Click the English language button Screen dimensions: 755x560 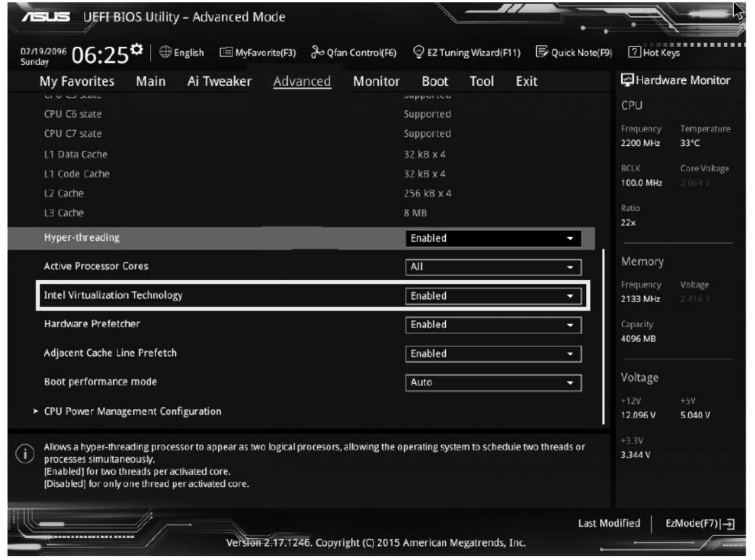[182, 53]
